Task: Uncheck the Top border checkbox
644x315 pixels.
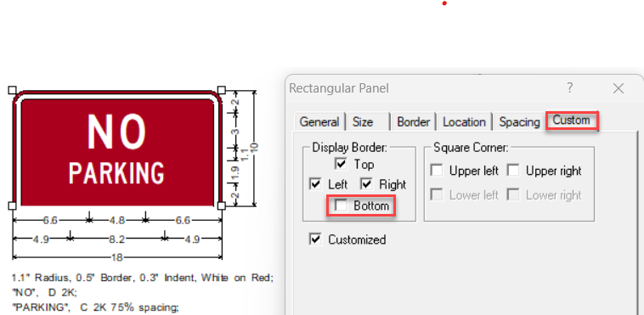Action: (341, 164)
